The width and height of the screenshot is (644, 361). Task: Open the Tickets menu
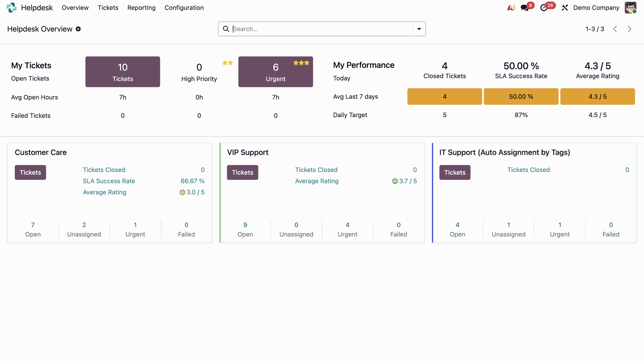click(108, 7)
